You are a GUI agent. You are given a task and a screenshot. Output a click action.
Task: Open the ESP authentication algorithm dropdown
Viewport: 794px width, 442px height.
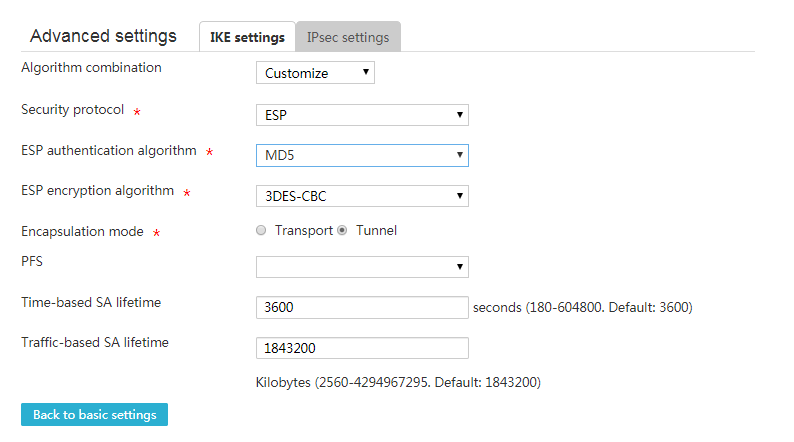[x=362, y=155]
